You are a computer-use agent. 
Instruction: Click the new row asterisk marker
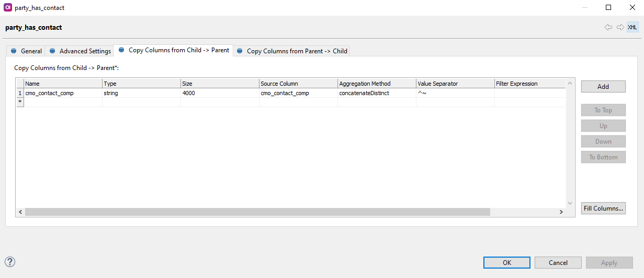pyautogui.click(x=20, y=102)
